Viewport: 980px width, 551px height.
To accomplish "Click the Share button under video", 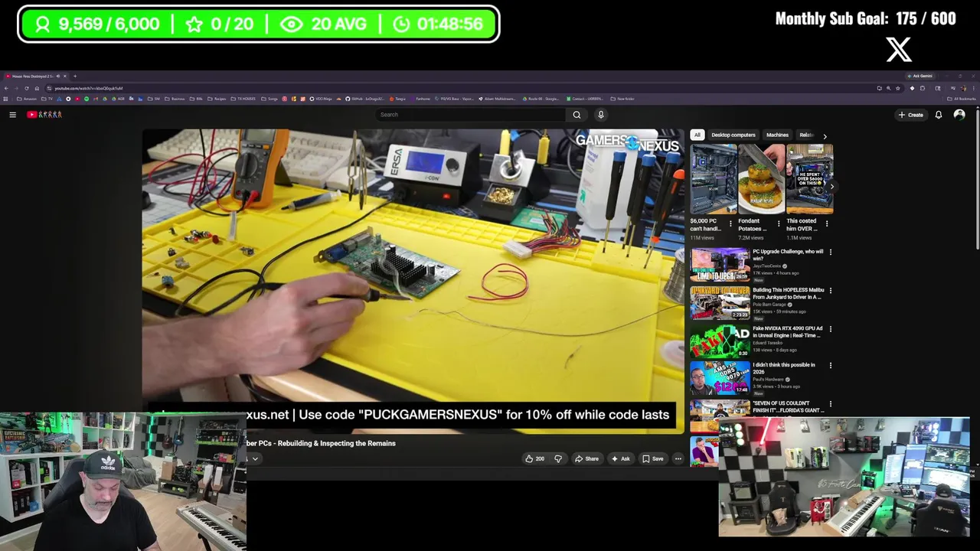I will tap(587, 458).
